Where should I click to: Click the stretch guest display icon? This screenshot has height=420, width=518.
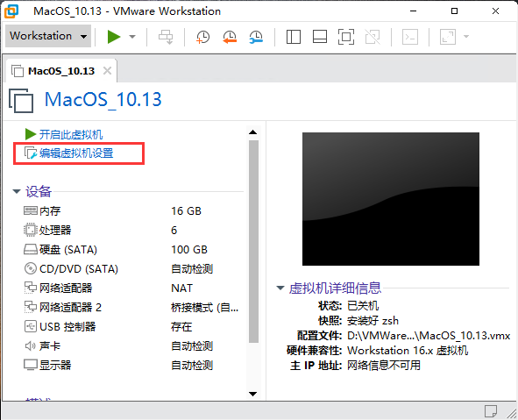448,37
